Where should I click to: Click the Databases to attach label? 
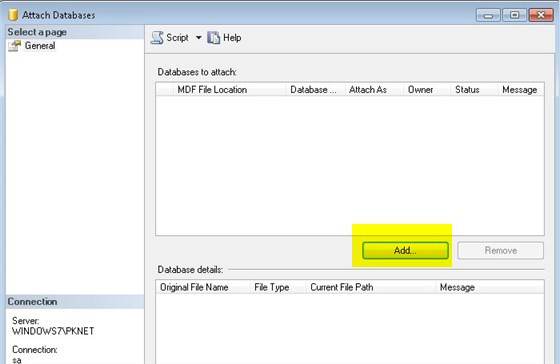(197, 72)
